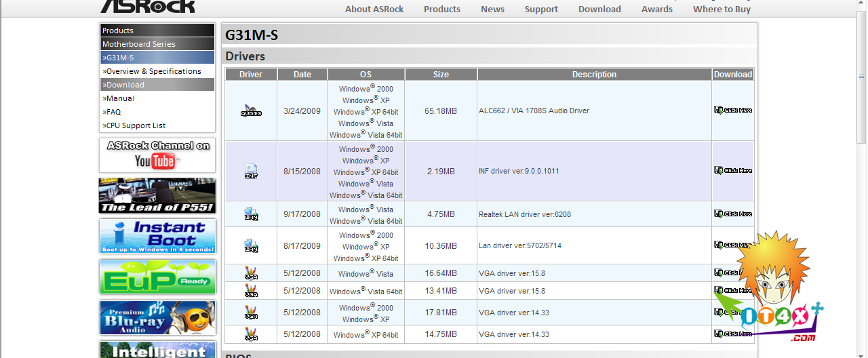The width and height of the screenshot is (868, 358).
Task: Click the Audio driver icon
Action: point(251,111)
